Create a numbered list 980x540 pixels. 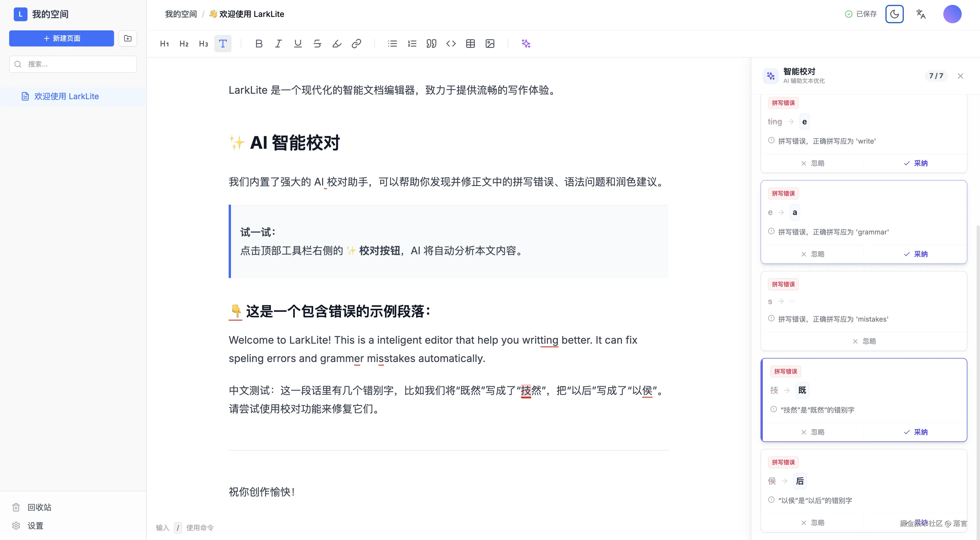point(412,43)
